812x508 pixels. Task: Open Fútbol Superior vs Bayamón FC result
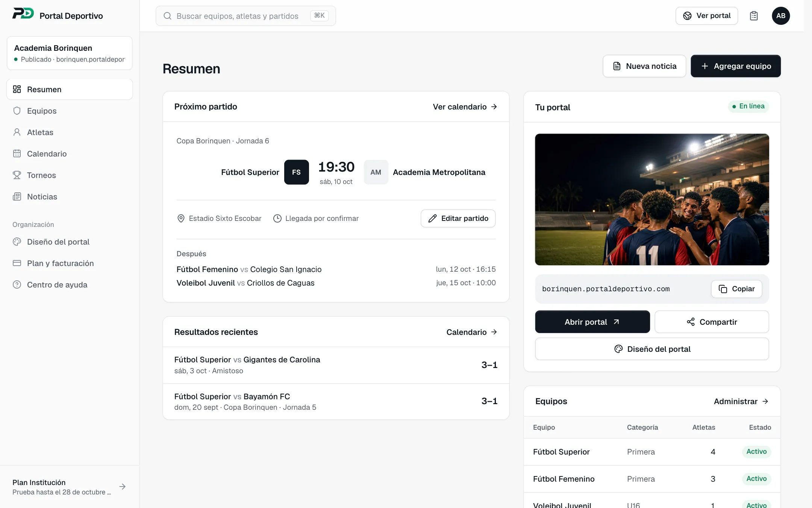(336, 402)
